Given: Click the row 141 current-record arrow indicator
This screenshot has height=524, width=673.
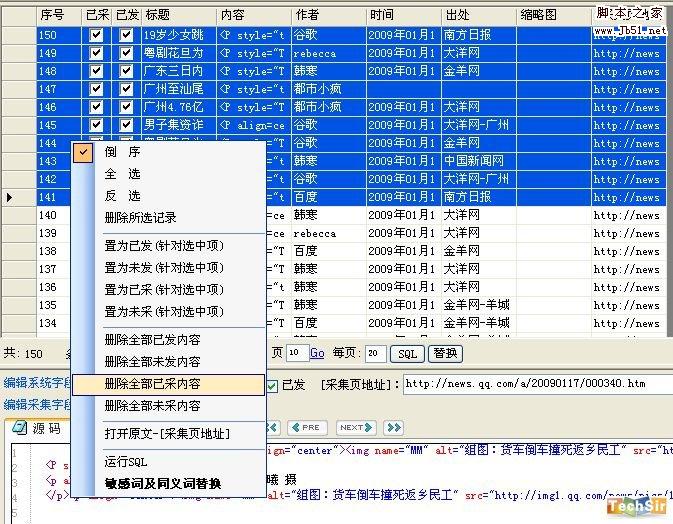Looking at the screenshot, I should coord(9,197).
